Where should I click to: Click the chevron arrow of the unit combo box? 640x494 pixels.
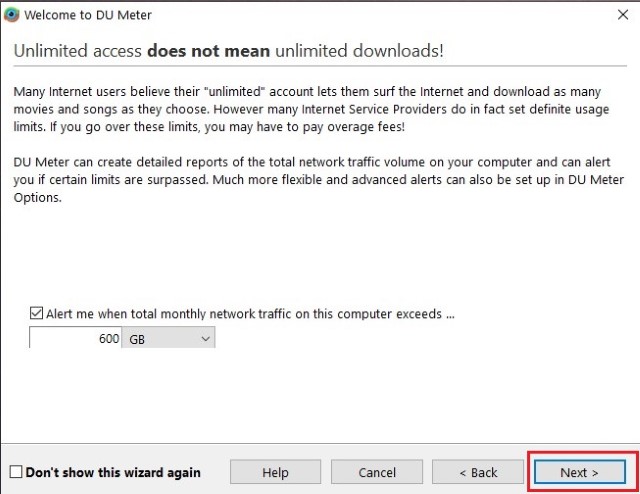pos(206,339)
